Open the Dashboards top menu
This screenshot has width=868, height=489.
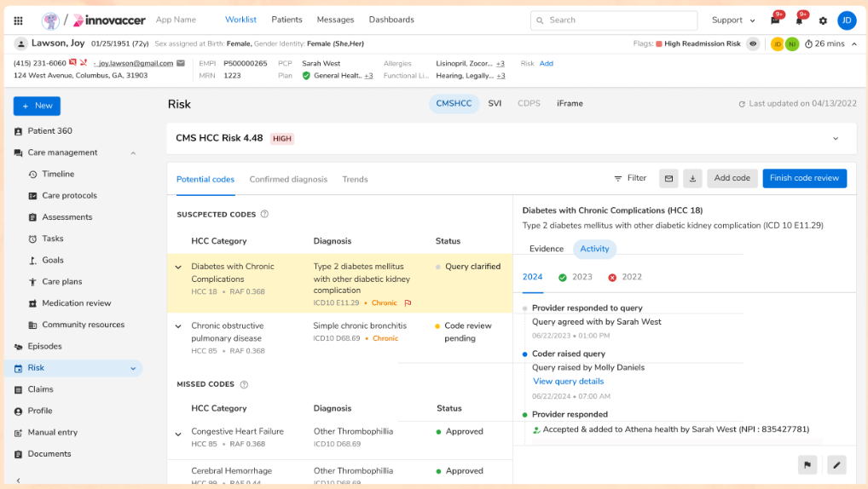pyautogui.click(x=391, y=20)
